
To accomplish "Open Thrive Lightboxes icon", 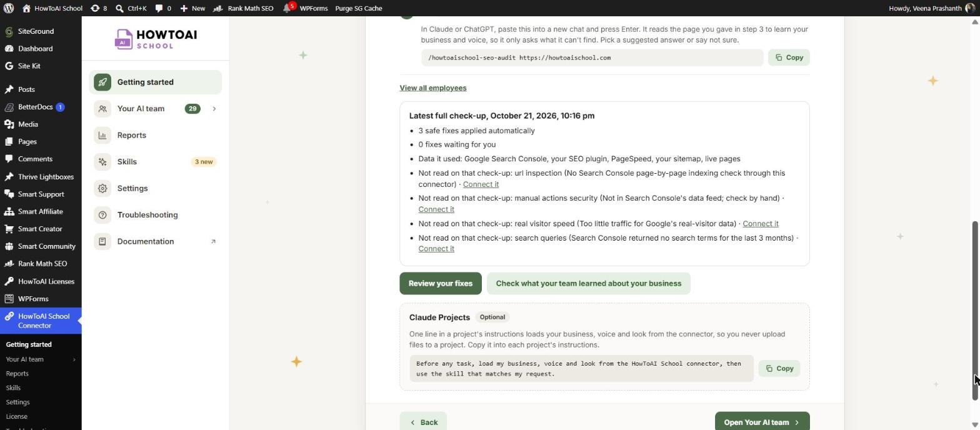I will 9,177.
